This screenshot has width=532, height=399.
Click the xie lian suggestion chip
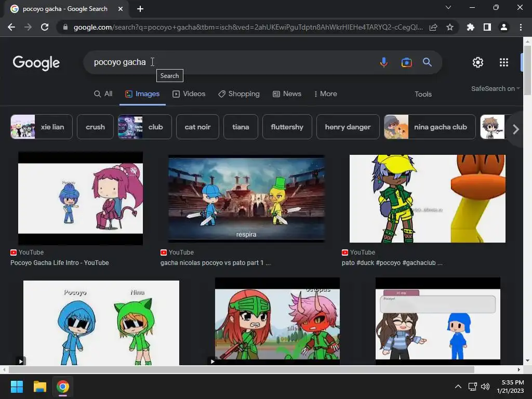tap(42, 127)
